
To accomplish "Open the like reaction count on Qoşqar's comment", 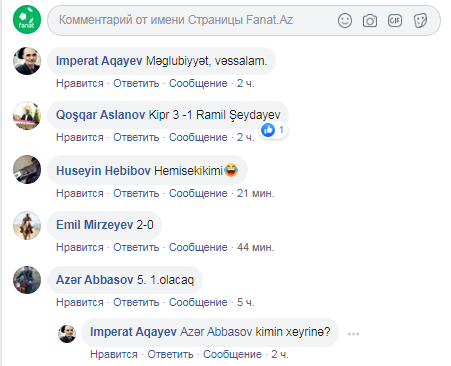I will 273,130.
